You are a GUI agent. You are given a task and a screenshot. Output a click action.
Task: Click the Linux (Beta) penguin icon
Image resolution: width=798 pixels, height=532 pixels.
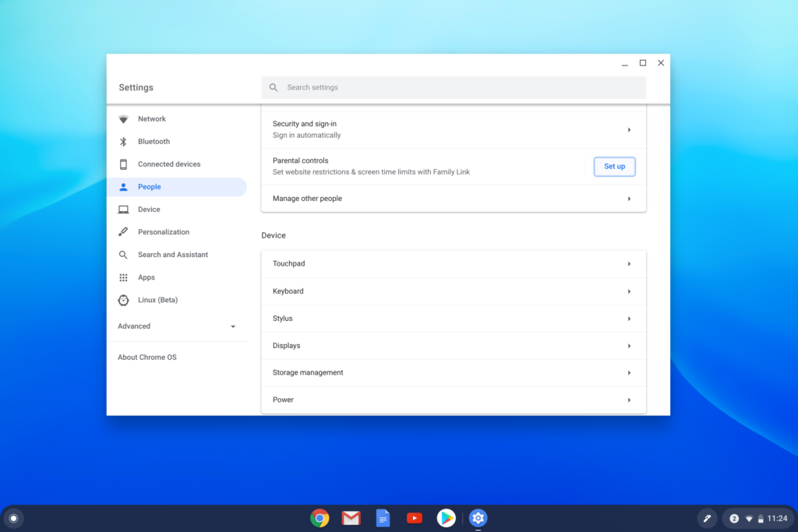click(123, 300)
